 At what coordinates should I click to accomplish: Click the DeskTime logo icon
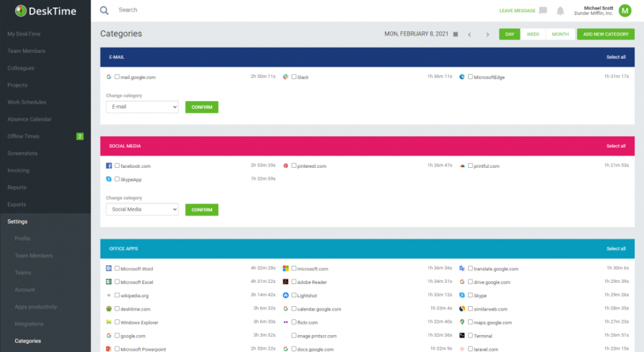21,11
